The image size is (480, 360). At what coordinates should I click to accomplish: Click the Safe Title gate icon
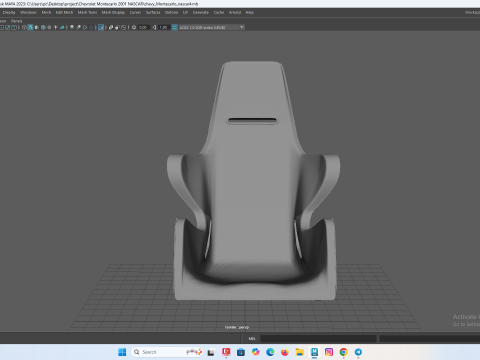click(14, 27)
